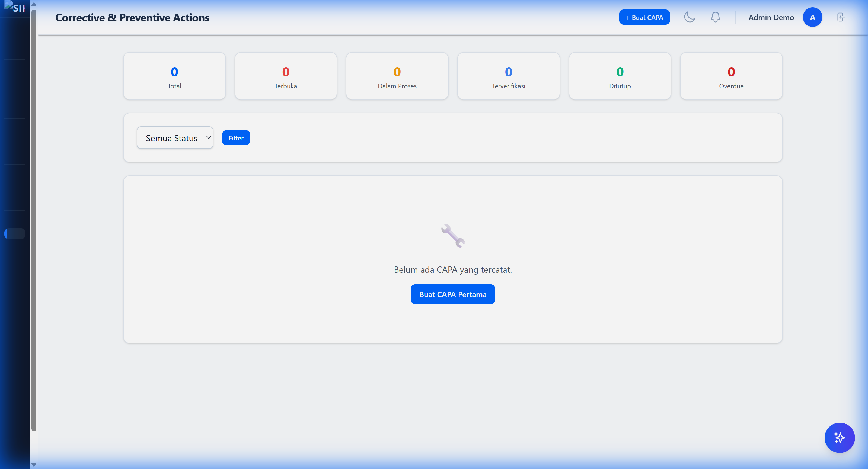Click the Terverifikasi stat card
Viewport: 868px width, 469px height.
(508, 76)
